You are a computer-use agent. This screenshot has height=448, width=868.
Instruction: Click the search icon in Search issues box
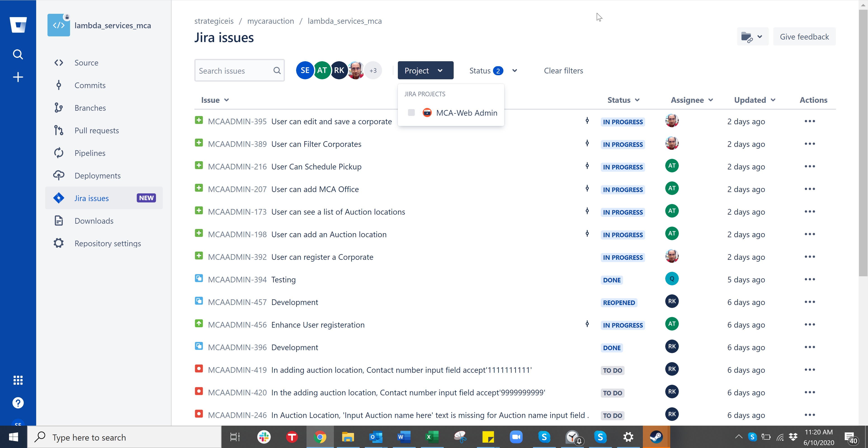(x=277, y=70)
